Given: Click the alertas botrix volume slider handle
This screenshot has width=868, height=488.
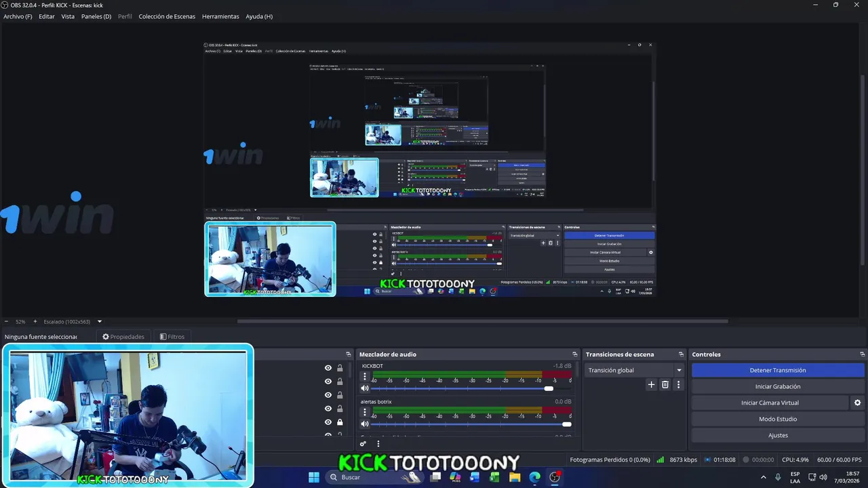Looking at the screenshot, I should coord(567,424).
